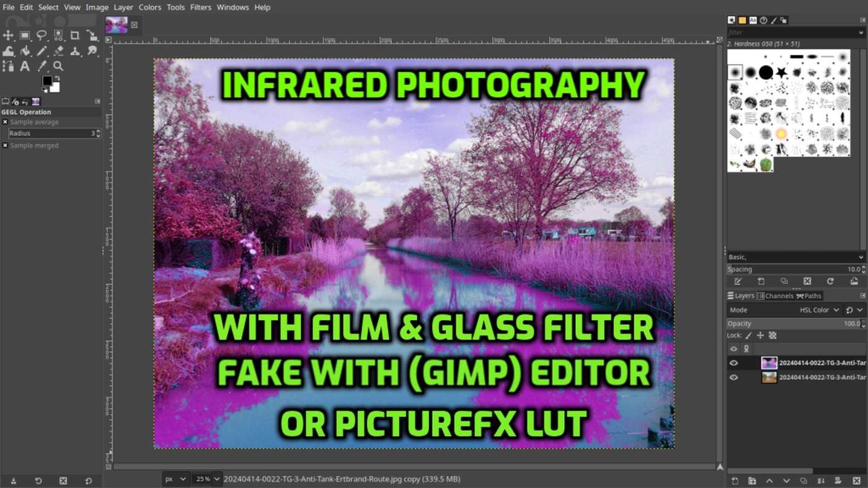Refresh the brushes list
Viewport: 868px width, 488px height.
coord(830,282)
